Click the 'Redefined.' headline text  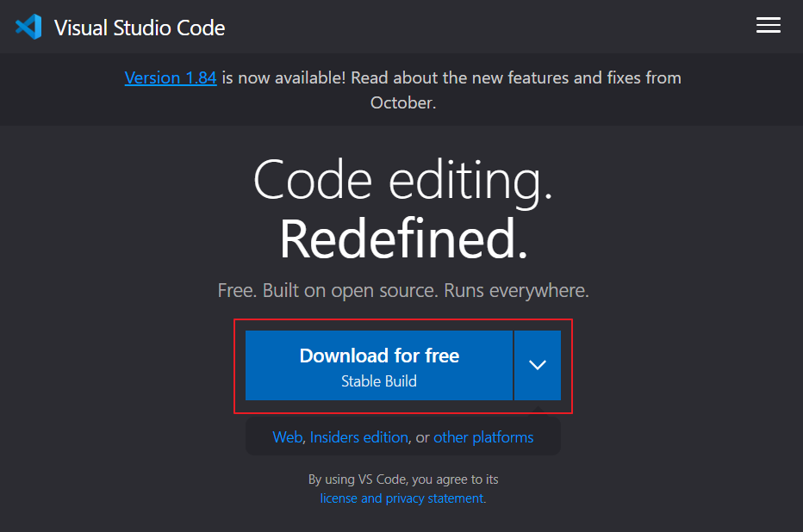[403, 239]
